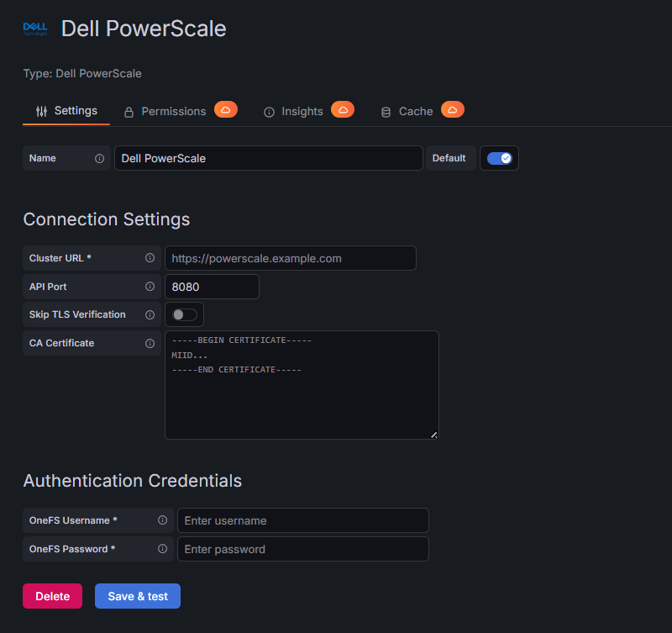Enable the Skip TLS Verification switch
The height and width of the screenshot is (633, 672).
point(184,314)
